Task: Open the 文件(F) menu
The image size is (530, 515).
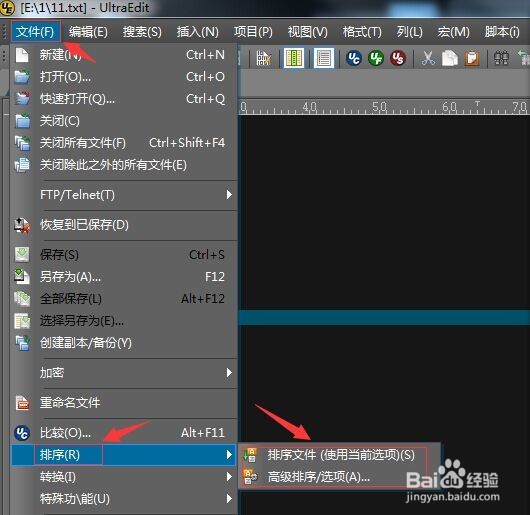Action: click(35, 32)
